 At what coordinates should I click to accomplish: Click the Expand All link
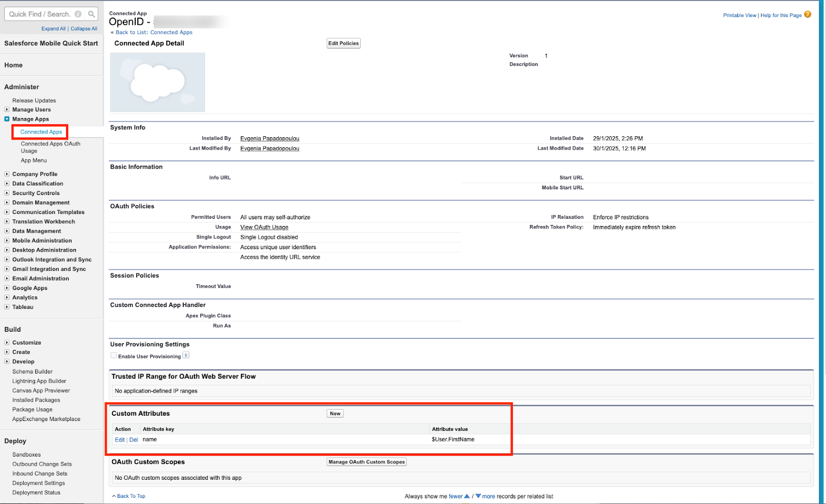[x=53, y=29]
